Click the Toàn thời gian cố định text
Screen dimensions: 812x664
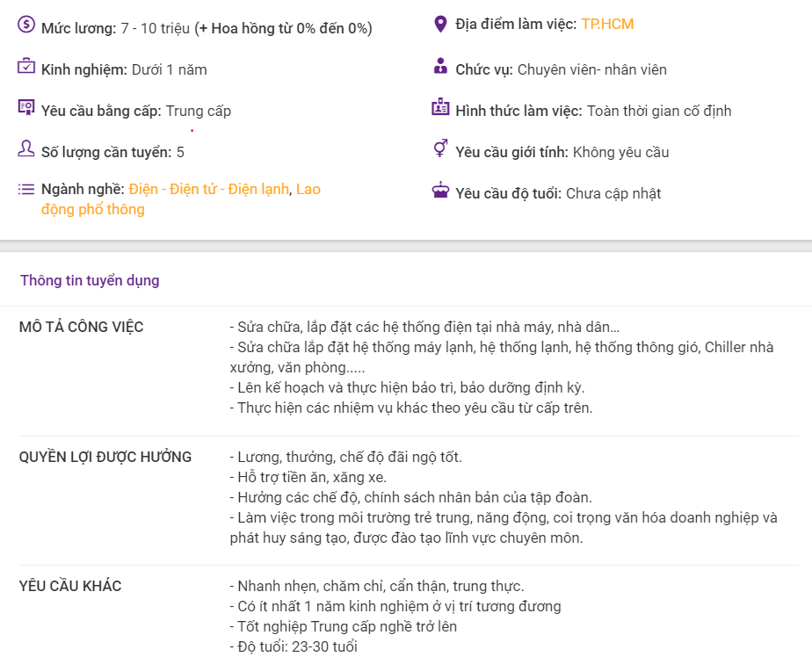[659, 111]
